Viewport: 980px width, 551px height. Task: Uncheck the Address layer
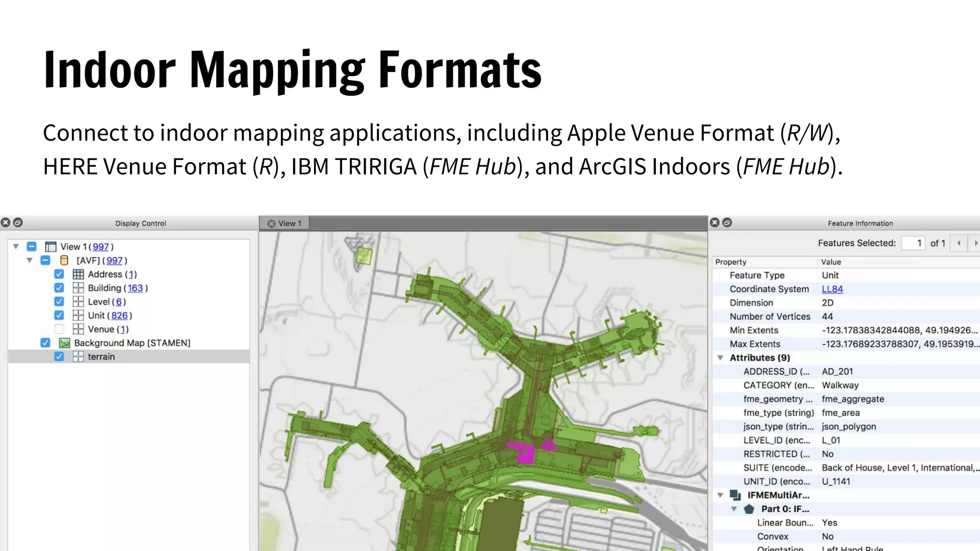(x=59, y=274)
